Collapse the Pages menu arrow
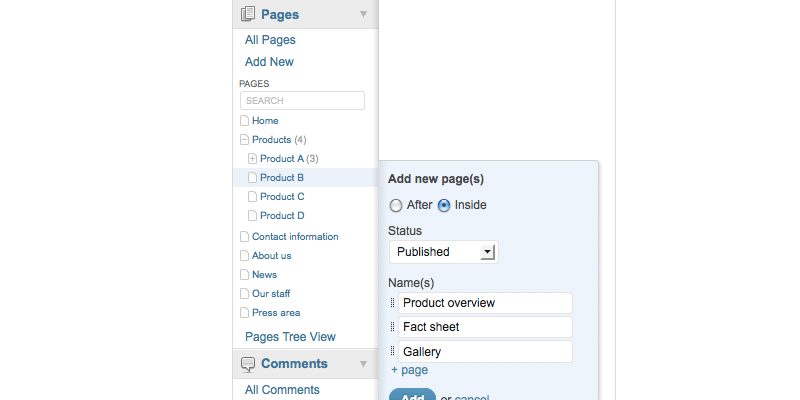The height and width of the screenshot is (400, 800). [x=364, y=14]
